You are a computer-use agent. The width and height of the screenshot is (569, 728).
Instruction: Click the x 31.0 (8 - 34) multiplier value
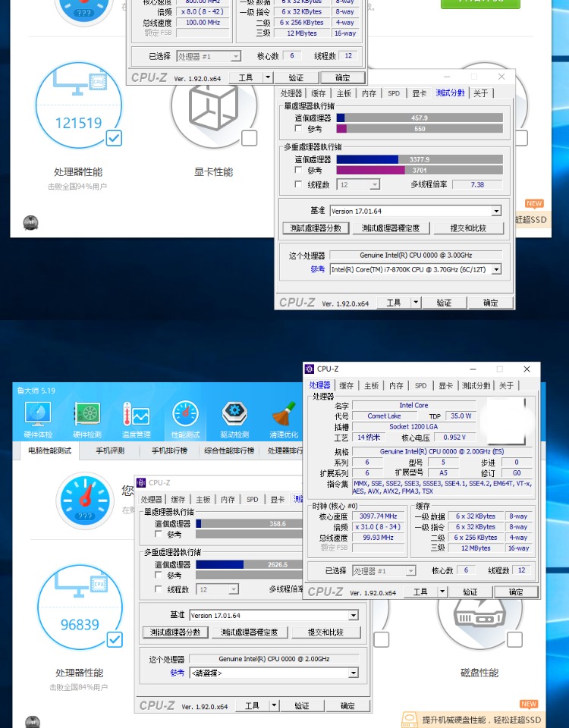(378, 526)
